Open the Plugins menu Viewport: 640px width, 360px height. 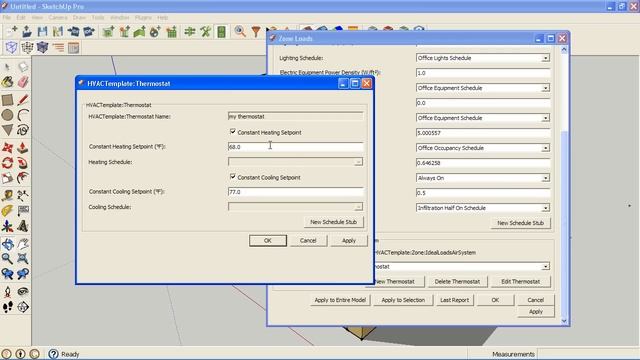click(x=143, y=18)
